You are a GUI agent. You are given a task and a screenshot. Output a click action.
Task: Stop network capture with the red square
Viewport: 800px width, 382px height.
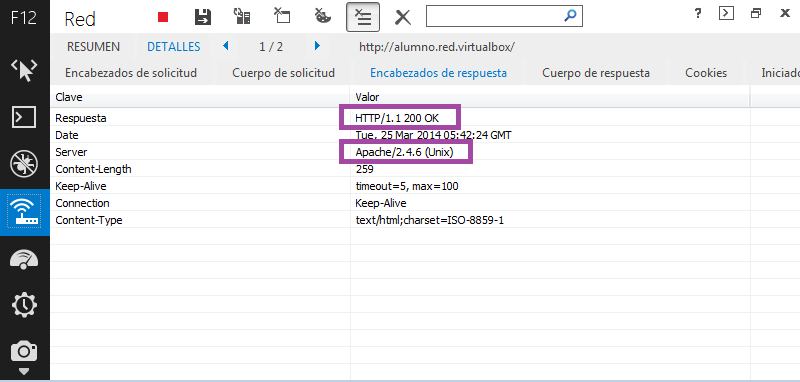pyautogui.click(x=163, y=17)
